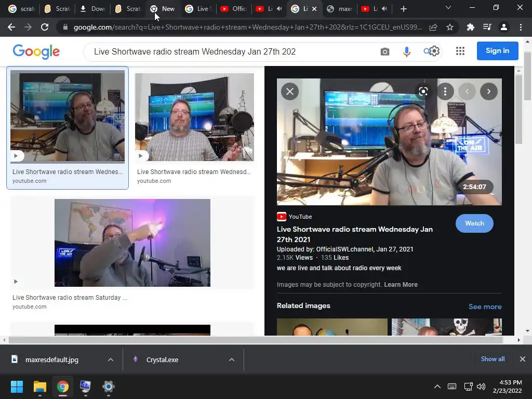Open Chrome three-dot menu
The width and height of the screenshot is (532, 399).
pos(521,27)
